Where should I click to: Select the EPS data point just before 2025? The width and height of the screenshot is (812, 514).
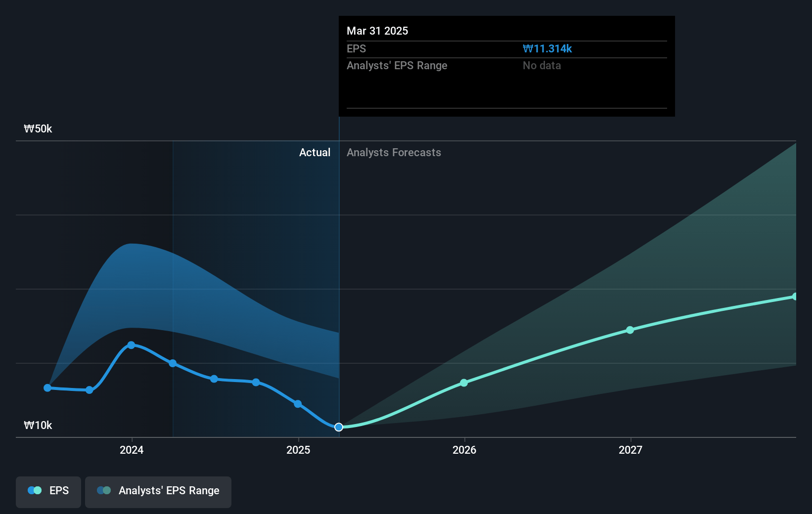298,404
